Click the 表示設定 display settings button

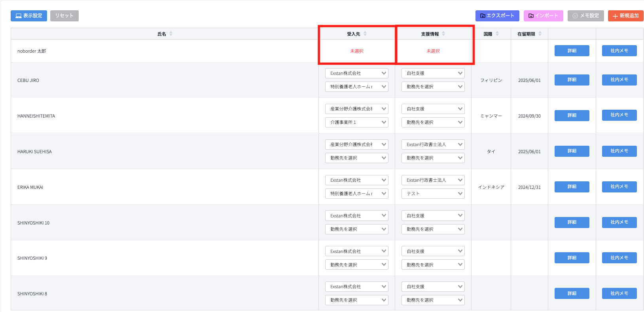29,16
